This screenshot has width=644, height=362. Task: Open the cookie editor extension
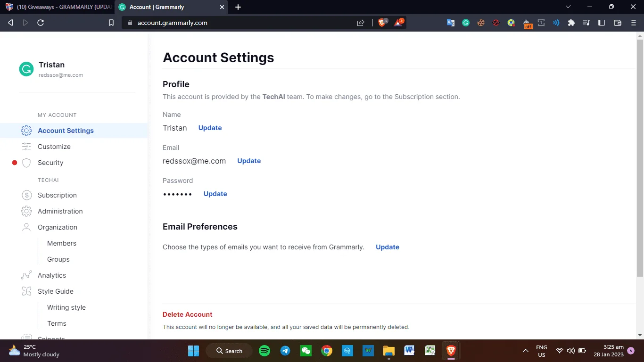pyautogui.click(x=481, y=23)
